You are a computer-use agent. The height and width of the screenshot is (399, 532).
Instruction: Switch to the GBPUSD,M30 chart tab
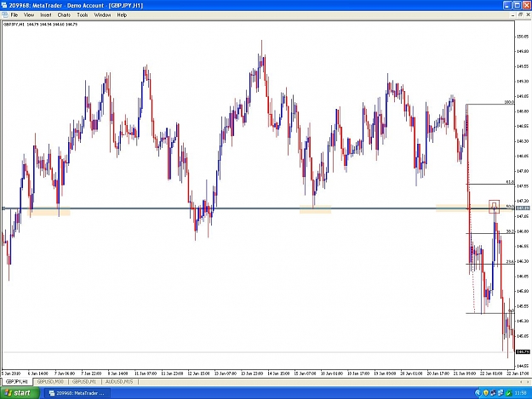click(x=50, y=382)
